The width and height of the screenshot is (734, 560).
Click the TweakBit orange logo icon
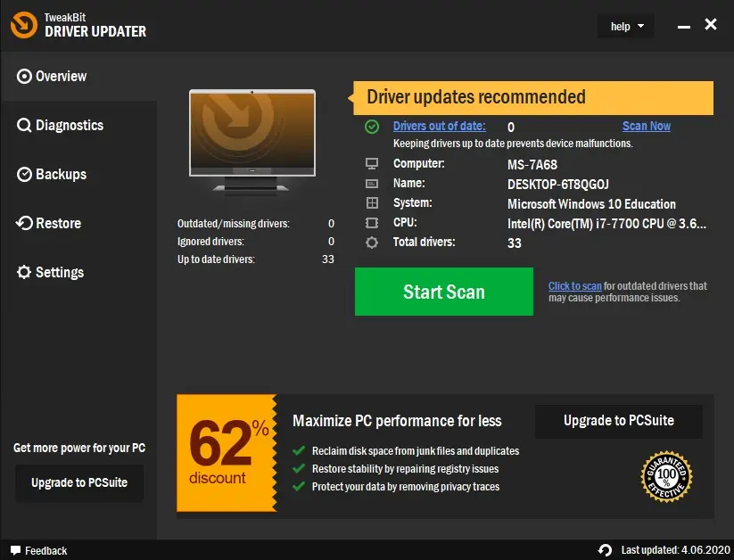click(x=24, y=25)
